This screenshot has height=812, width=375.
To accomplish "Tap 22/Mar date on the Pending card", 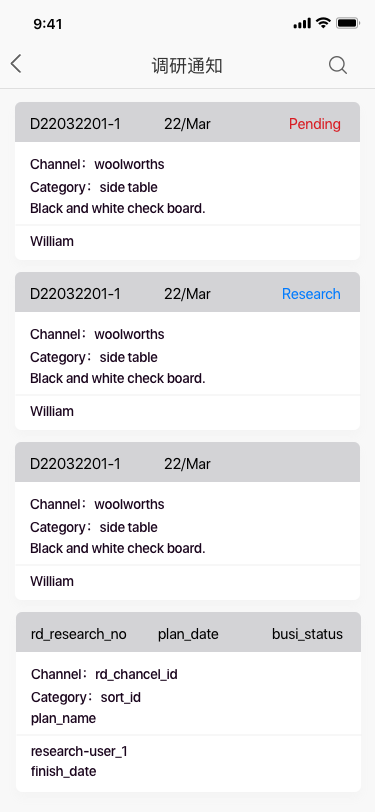I will 188,124.
